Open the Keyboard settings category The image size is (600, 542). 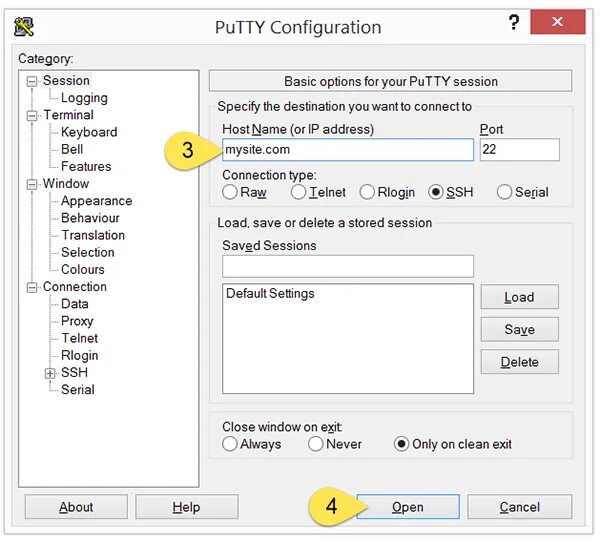click(x=89, y=132)
